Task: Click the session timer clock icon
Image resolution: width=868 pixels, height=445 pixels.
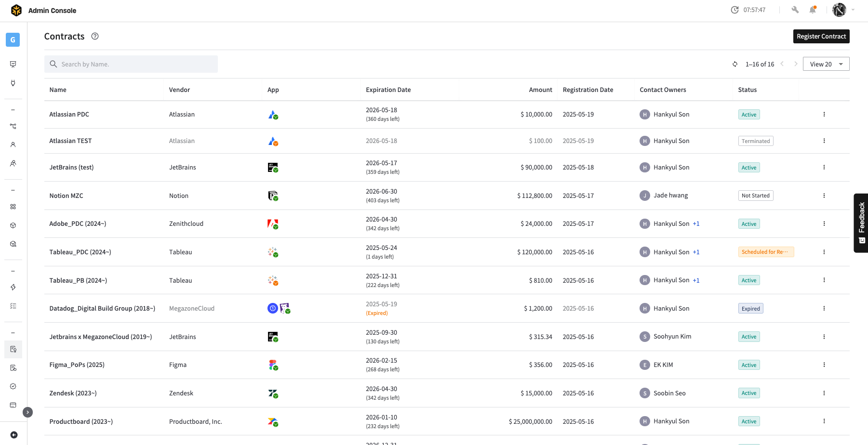Action: tap(734, 10)
